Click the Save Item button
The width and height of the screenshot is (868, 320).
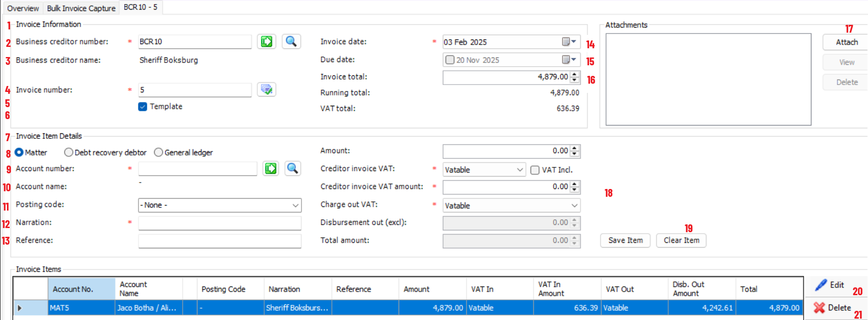625,240
